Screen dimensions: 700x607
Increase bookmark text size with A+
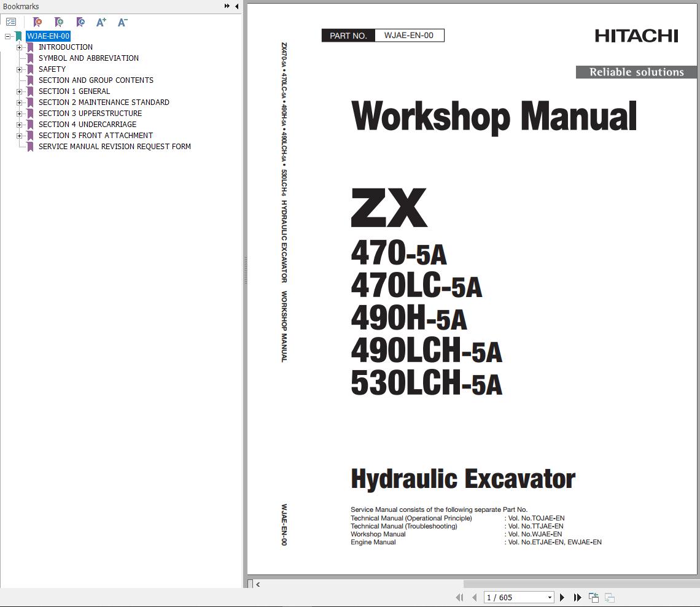[101, 22]
